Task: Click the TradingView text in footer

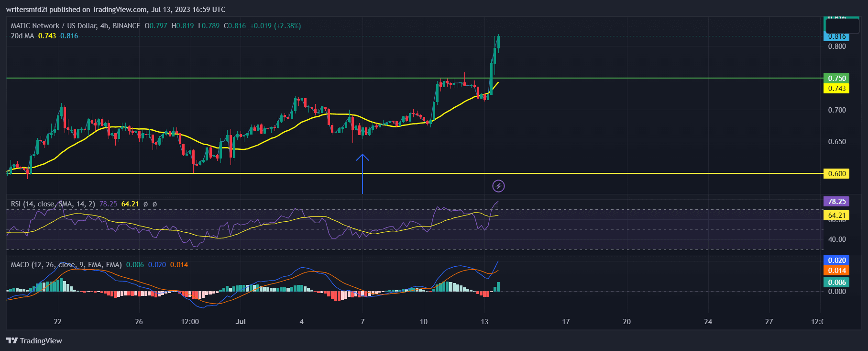Action: [x=41, y=340]
